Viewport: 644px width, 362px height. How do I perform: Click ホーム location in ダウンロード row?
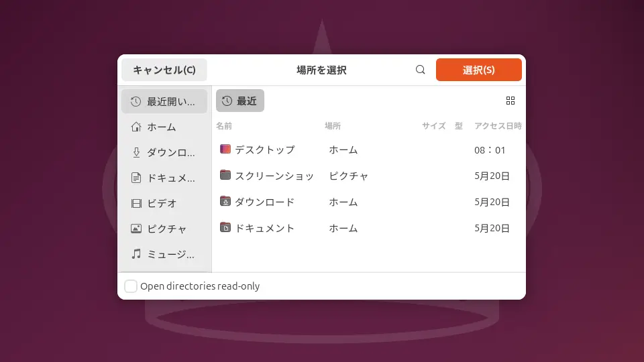coord(343,202)
